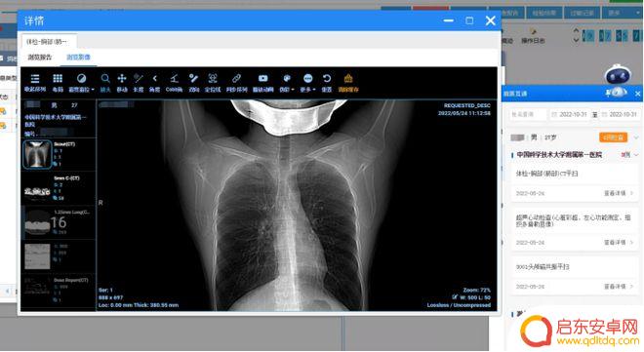Open the series list icon in viewer toolbar
The image size is (644, 352).
click(35, 82)
